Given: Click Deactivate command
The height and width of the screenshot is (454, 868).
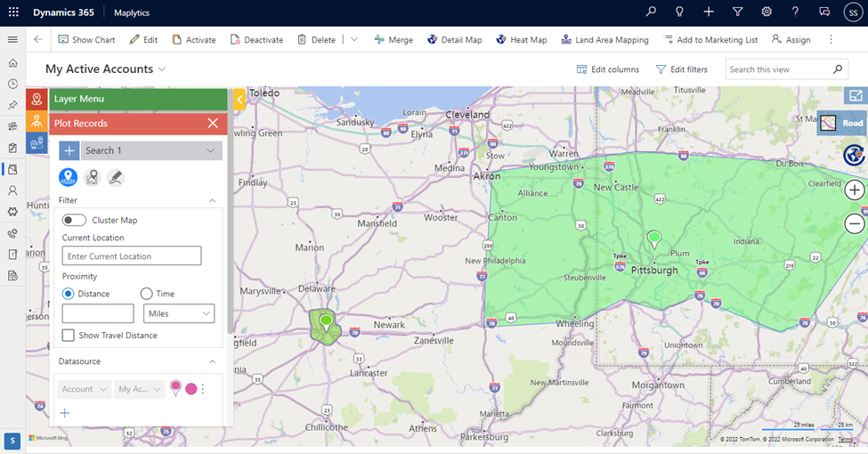Looking at the screenshot, I should 256,40.
